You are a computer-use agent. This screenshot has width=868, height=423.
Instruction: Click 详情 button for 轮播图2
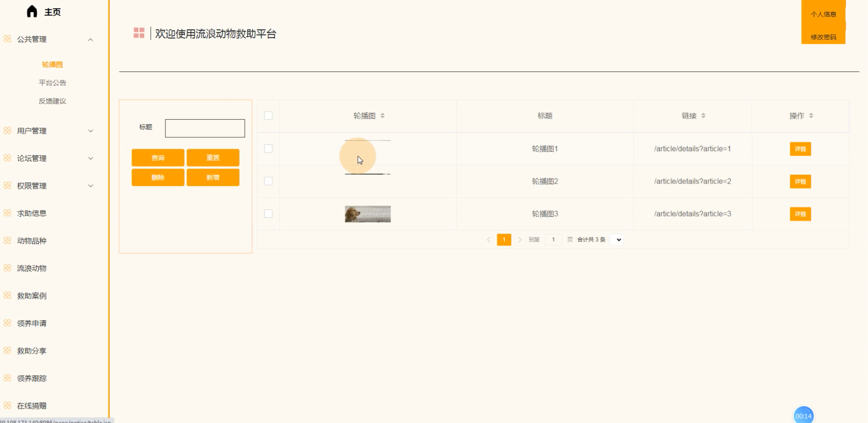(800, 182)
